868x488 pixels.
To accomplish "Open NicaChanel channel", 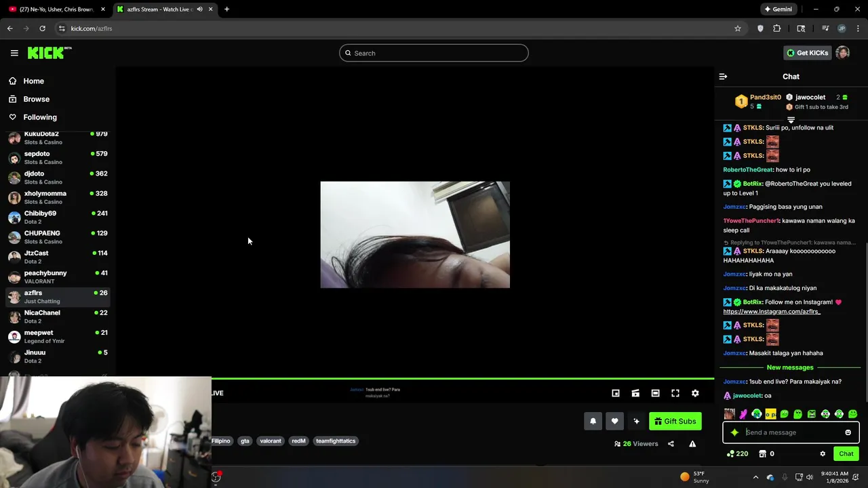I will click(x=58, y=317).
